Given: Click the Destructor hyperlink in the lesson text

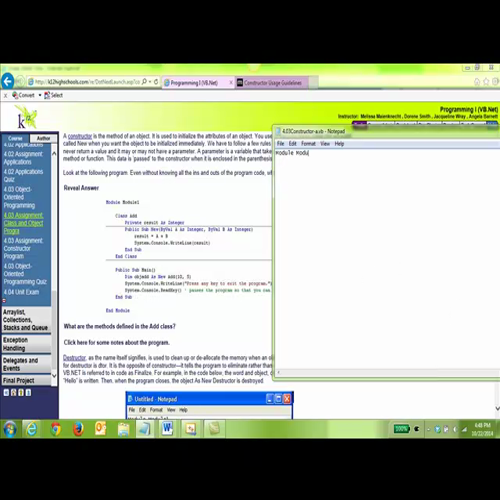Looking at the screenshot, I should [74, 358].
